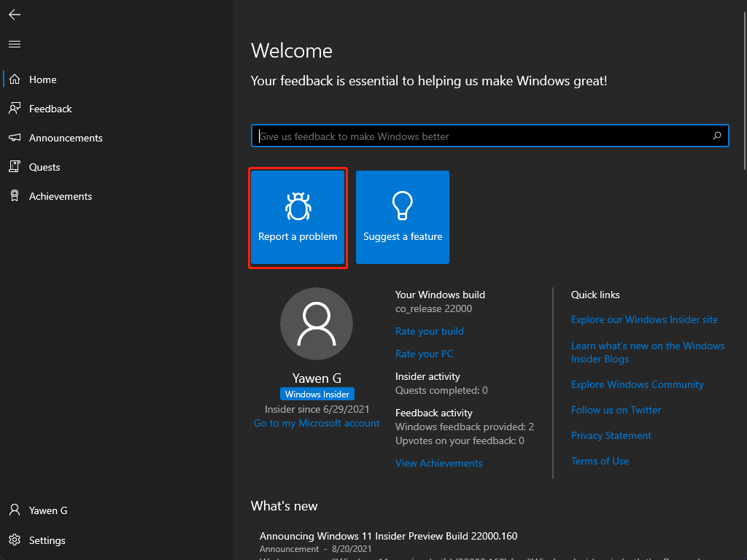The height and width of the screenshot is (560, 747).
Task: Click the profile avatar picture
Action: pyautogui.click(x=317, y=324)
